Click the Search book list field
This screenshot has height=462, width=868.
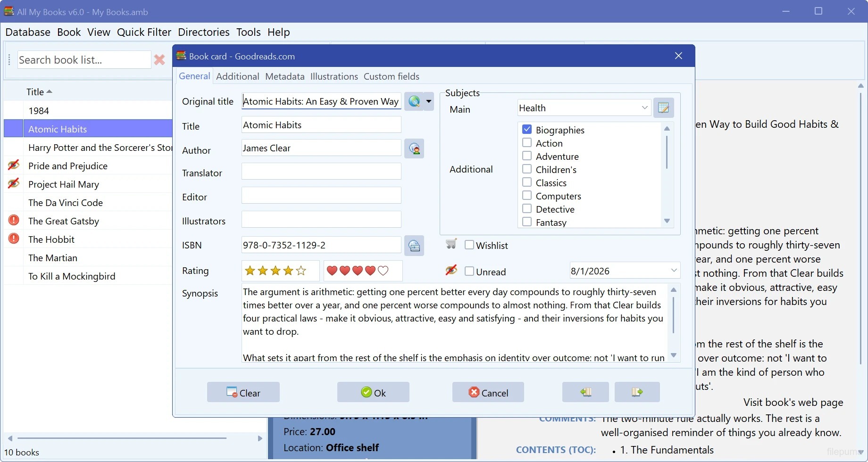[84, 60]
